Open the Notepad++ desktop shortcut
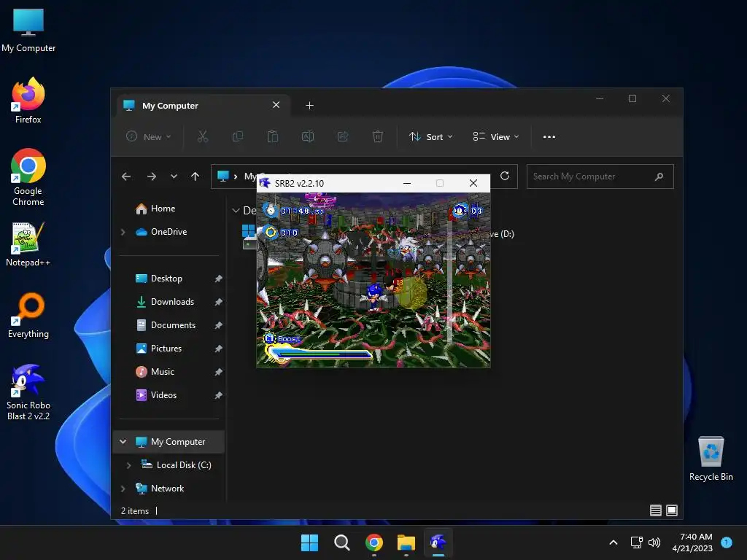Screen dimensions: 747x560 coord(28,244)
